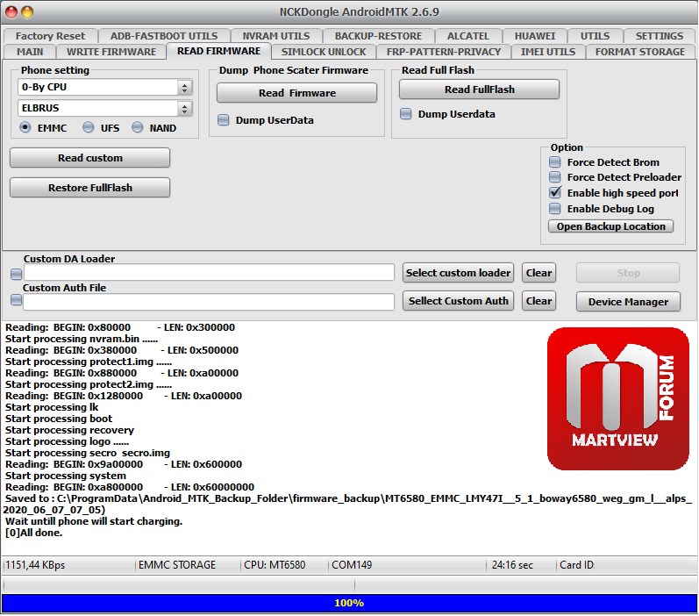This screenshot has height=616, width=699.
Task: Click the Read Firmware button
Action: (x=297, y=93)
